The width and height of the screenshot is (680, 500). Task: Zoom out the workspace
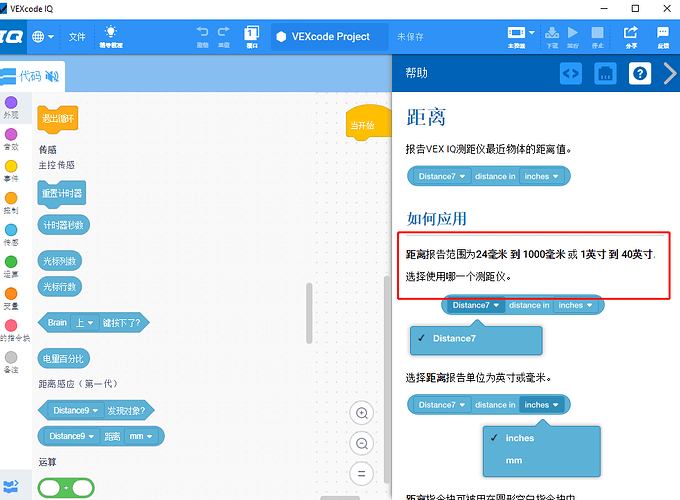tap(362, 443)
